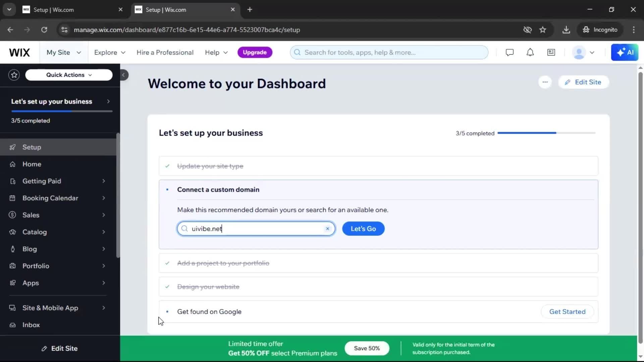This screenshot has height=362, width=644.
Task: Open the notifications bell
Action: (530, 53)
